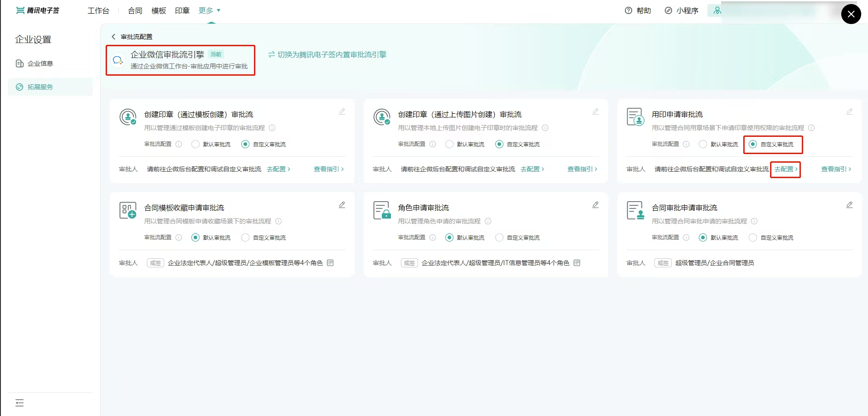Click 切换为腾讯电子签内置审批流引擎 link
868x416 pixels.
point(327,54)
